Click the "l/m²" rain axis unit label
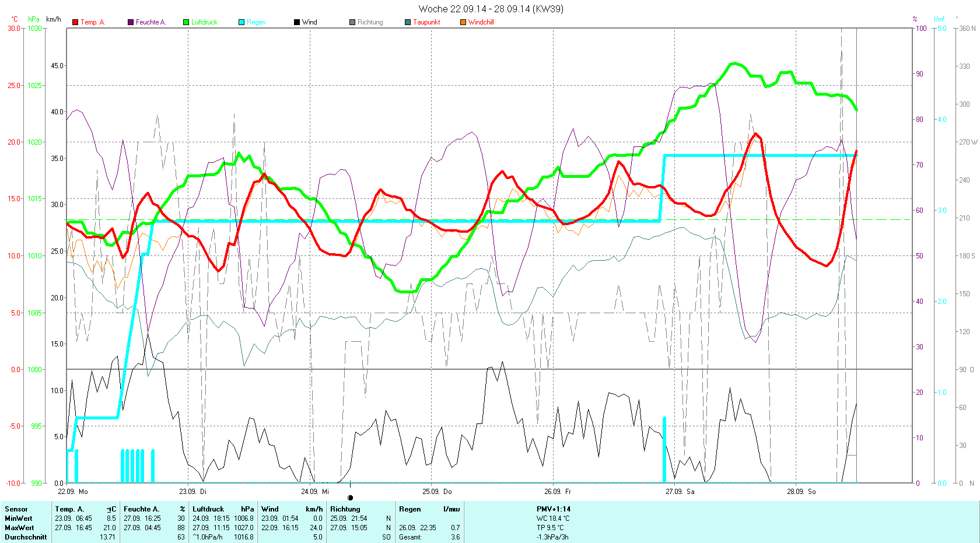This screenshot has width=980, height=543. [939, 19]
